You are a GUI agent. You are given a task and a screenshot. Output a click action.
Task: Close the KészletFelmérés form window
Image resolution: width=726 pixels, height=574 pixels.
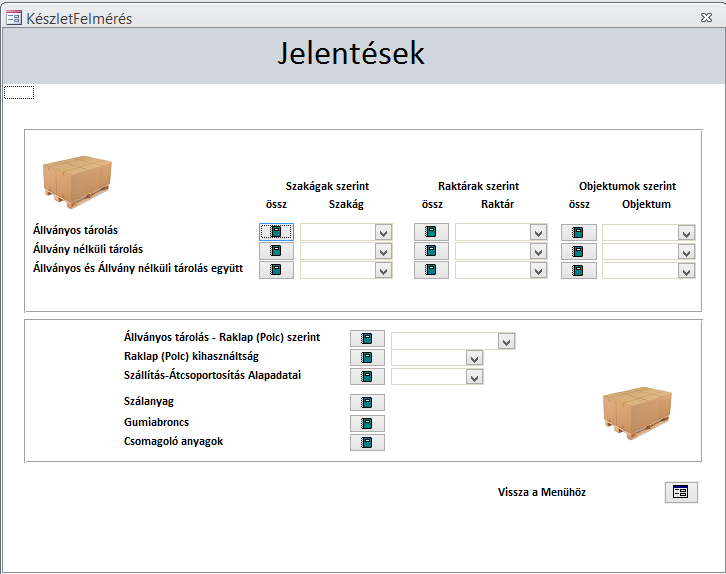(x=707, y=18)
